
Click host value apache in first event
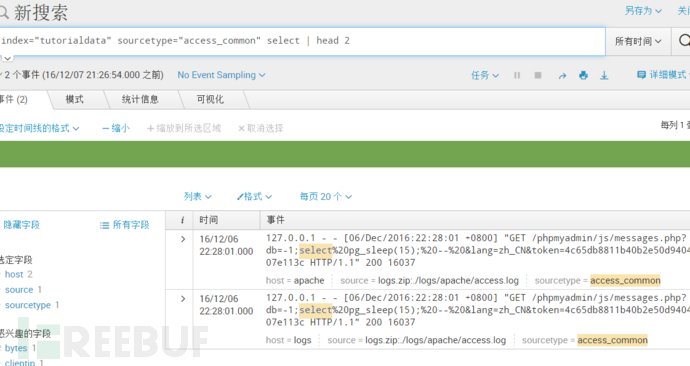tap(309, 280)
